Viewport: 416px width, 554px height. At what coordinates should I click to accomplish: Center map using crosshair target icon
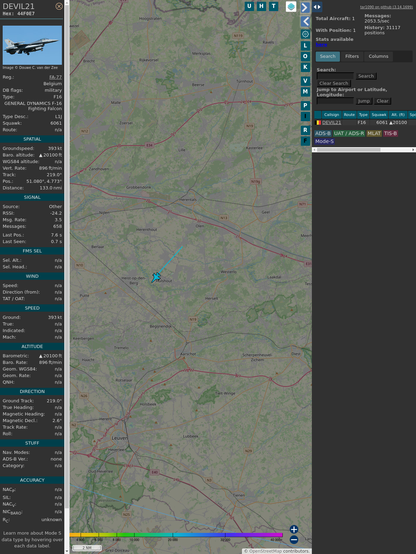pyautogui.click(x=305, y=34)
